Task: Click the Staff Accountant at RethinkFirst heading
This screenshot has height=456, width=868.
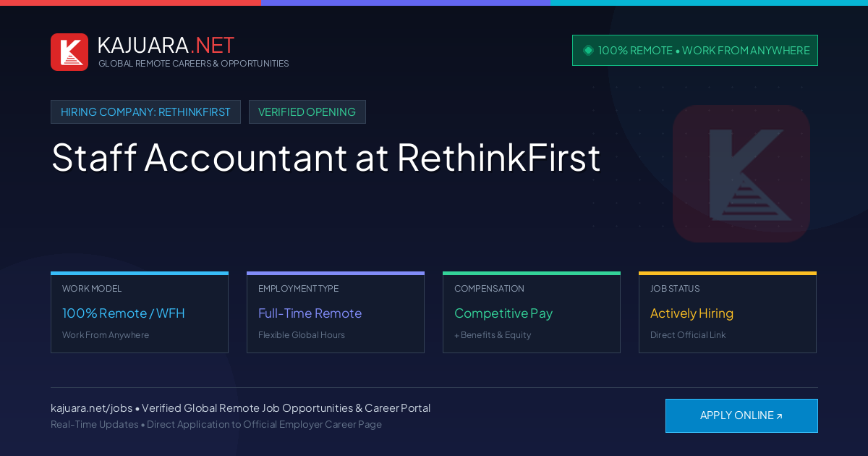Action: [325, 157]
